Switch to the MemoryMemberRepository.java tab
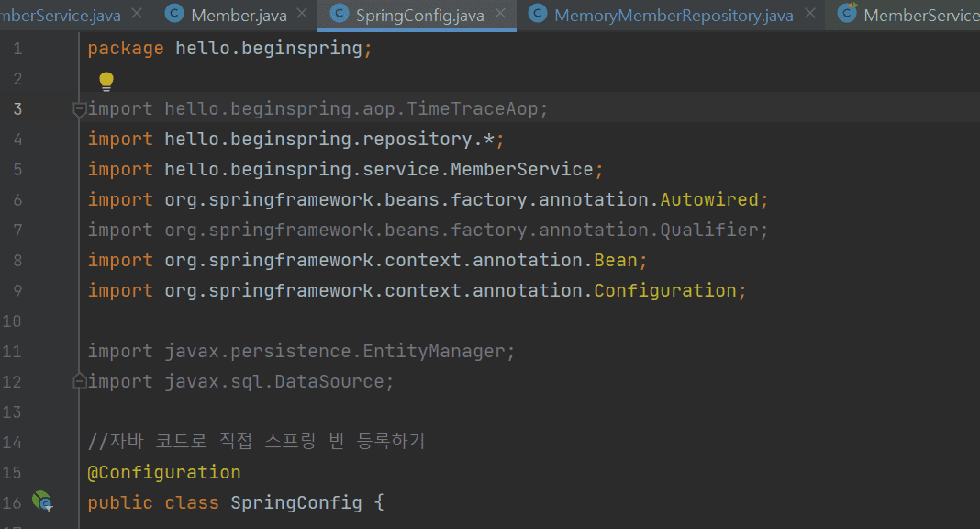 click(674, 15)
